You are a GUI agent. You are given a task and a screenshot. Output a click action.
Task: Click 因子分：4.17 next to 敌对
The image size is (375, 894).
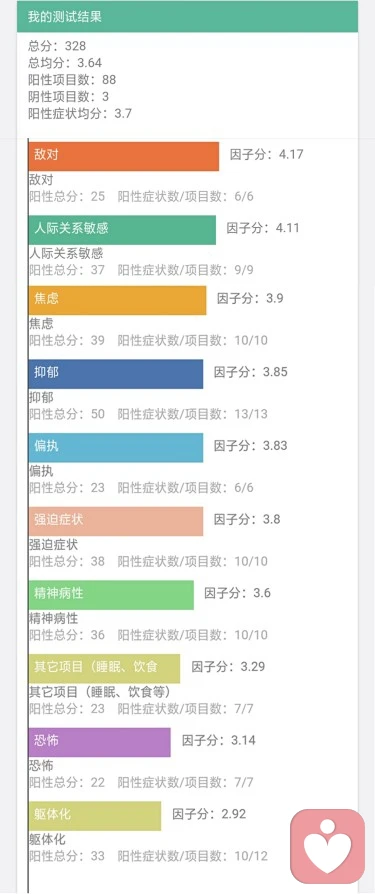coord(267,155)
